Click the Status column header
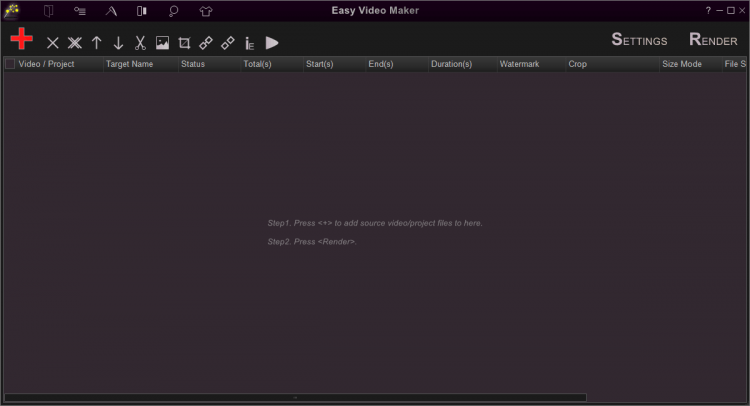Viewport: 750px width, 406px height. tap(193, 64)
